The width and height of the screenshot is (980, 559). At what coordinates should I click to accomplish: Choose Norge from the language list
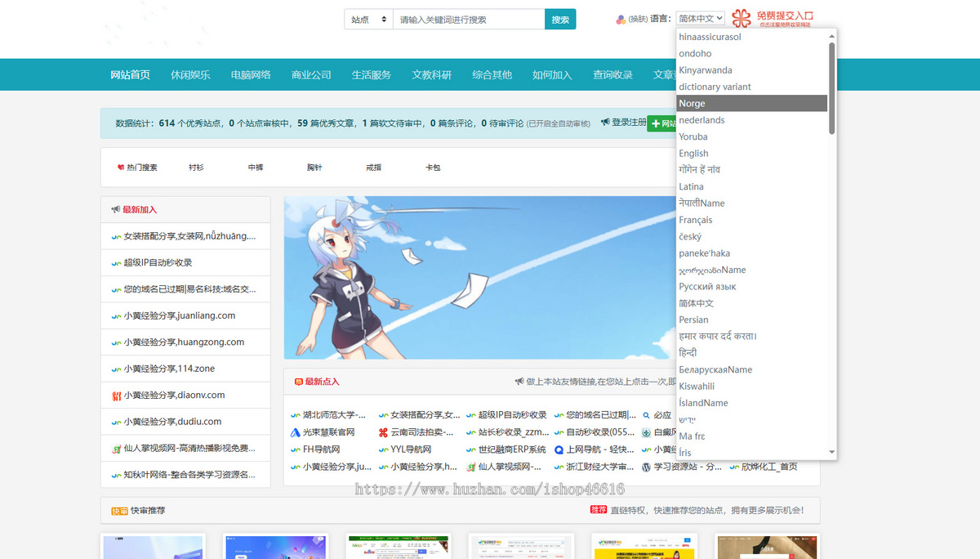(751, 103)
